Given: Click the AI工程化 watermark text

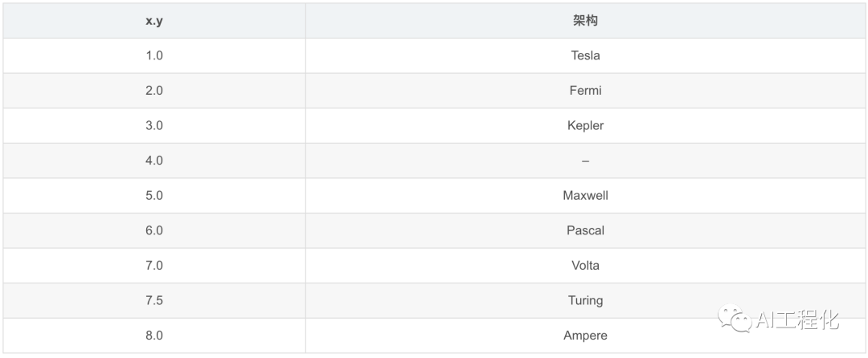Looking at the screenshot, I should pos(797,320).
